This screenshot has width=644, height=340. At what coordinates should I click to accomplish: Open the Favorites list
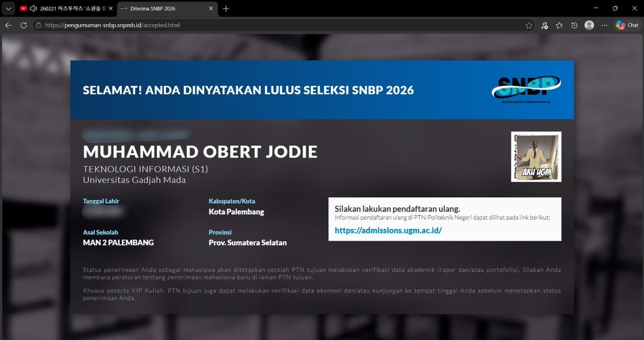(560, 25)
